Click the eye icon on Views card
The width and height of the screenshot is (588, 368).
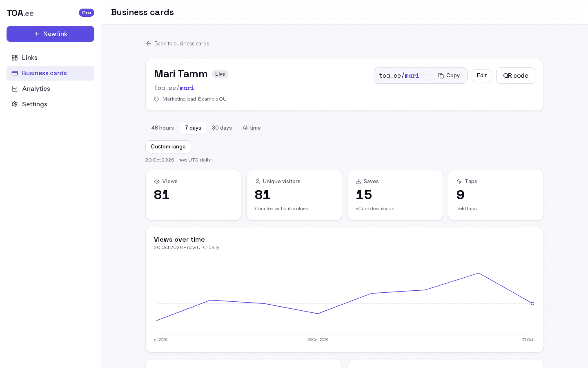pyautogui.click(x=157, y=182)
